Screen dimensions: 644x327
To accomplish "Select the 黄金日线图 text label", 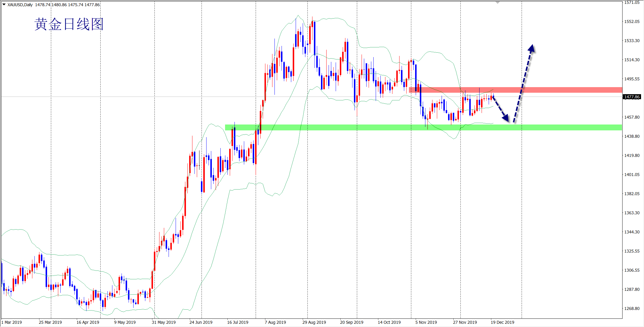I will tap(69, 24).
